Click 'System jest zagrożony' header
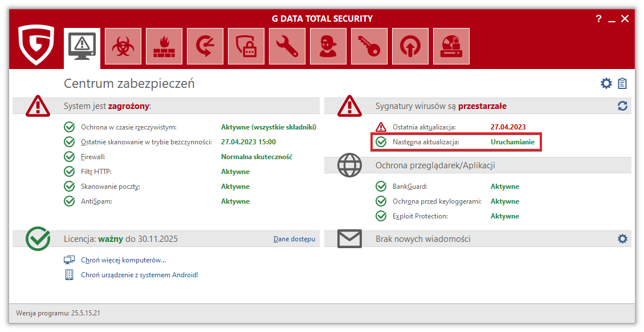Screen dimensions: 644x332 (108, 107)
